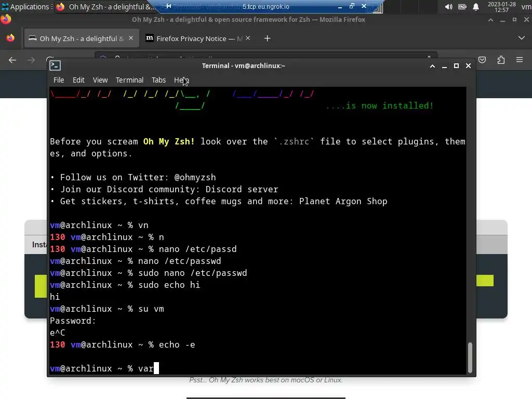Viewport: 532px width, 399px height.
Task: Maximize the Terminal window
Action: click(456, 66)
